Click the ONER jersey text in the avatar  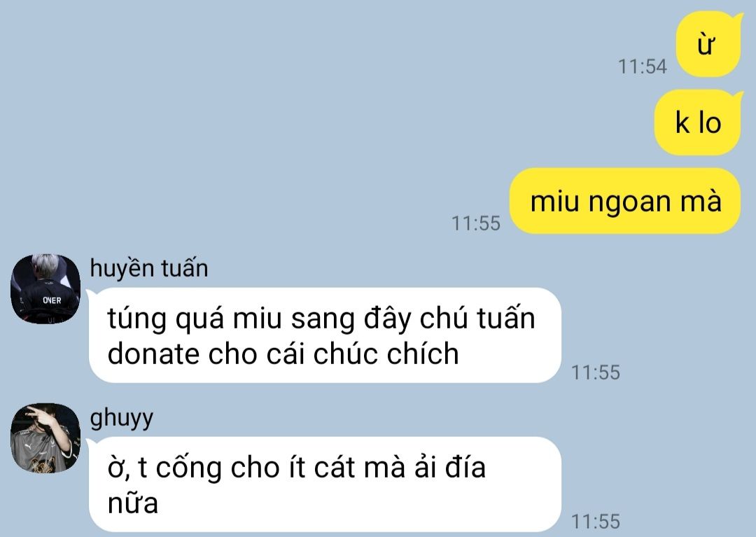[52, 300]
